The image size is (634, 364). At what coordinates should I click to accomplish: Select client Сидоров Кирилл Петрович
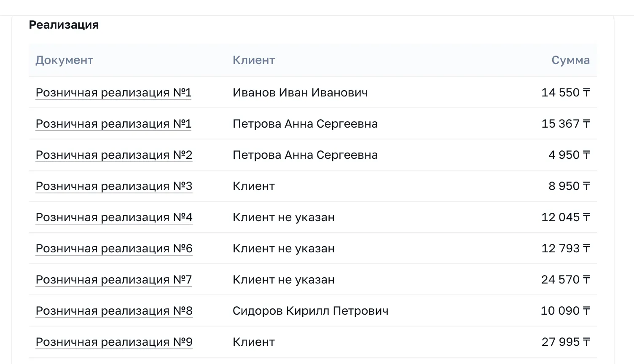(311, 311)
